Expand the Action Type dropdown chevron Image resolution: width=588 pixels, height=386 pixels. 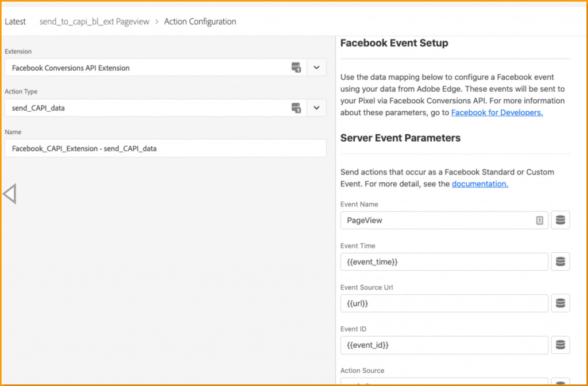click(316, 108)
